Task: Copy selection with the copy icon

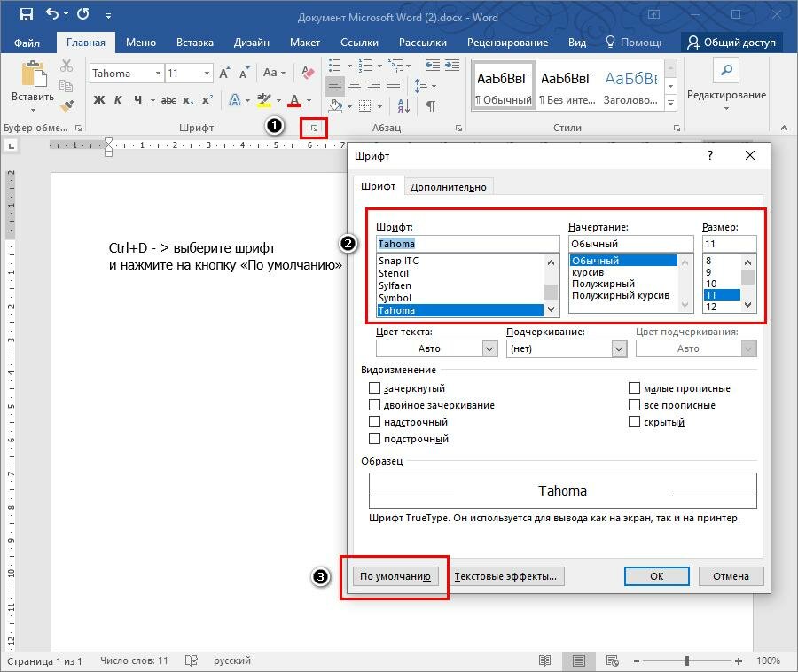Action: [66, 85]
